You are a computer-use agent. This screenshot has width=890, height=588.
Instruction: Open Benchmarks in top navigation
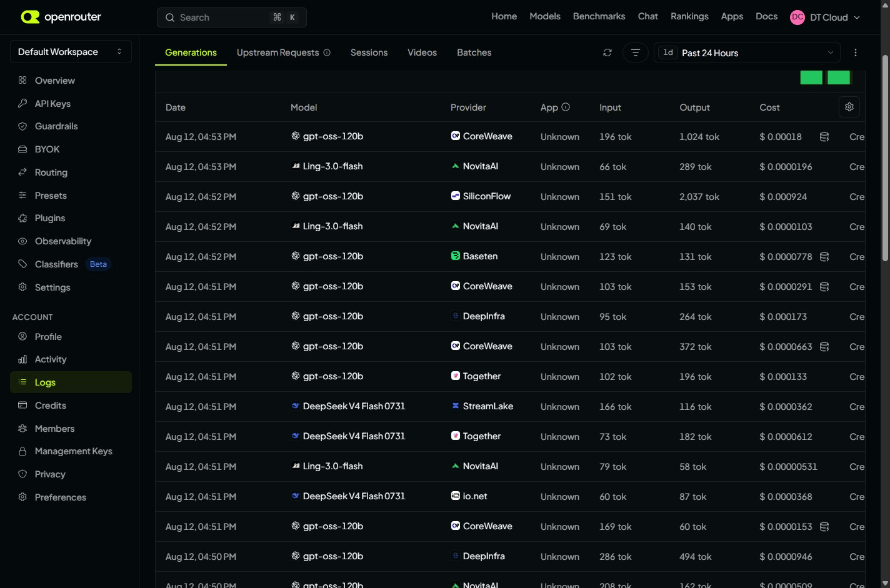click(599, 16)
